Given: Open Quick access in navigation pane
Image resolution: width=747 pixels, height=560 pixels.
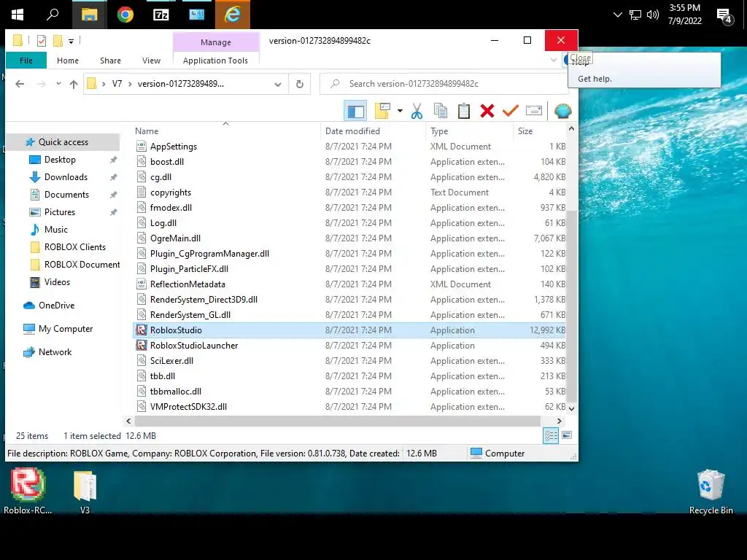Looking at the screenshot, I should pyautogui.click(x=63, y=142).
